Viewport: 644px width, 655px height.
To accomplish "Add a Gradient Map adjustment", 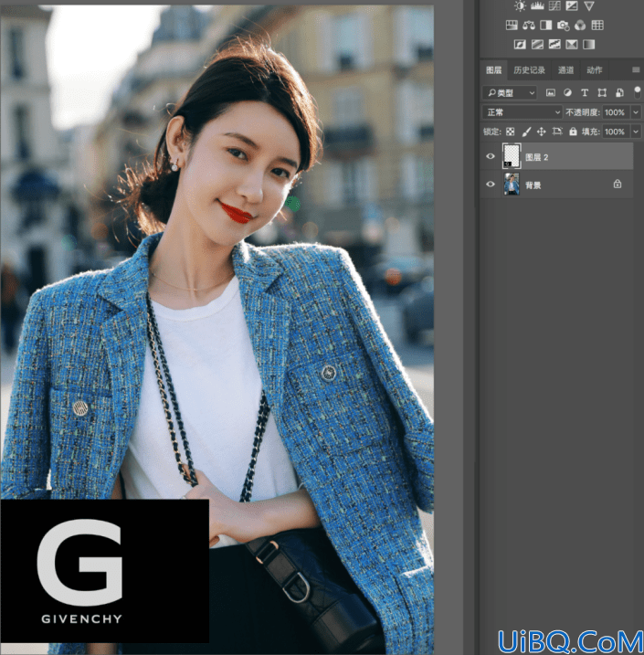I will (x=589, y=44).
